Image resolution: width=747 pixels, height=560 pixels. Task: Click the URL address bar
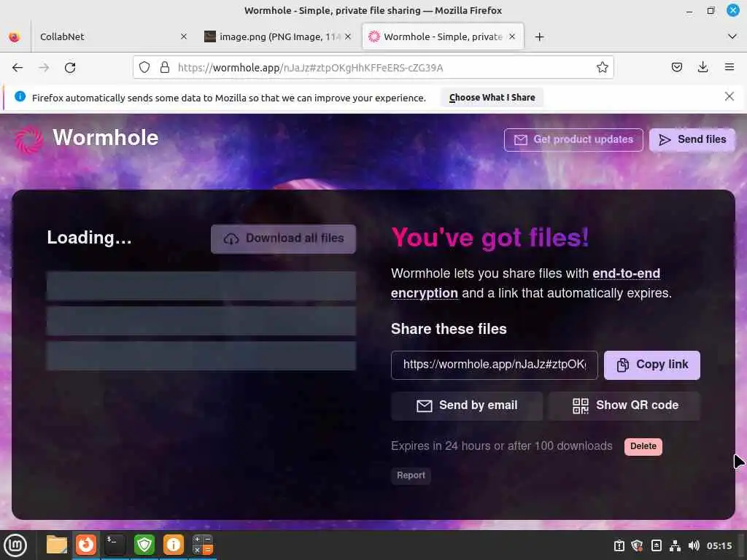373,68
